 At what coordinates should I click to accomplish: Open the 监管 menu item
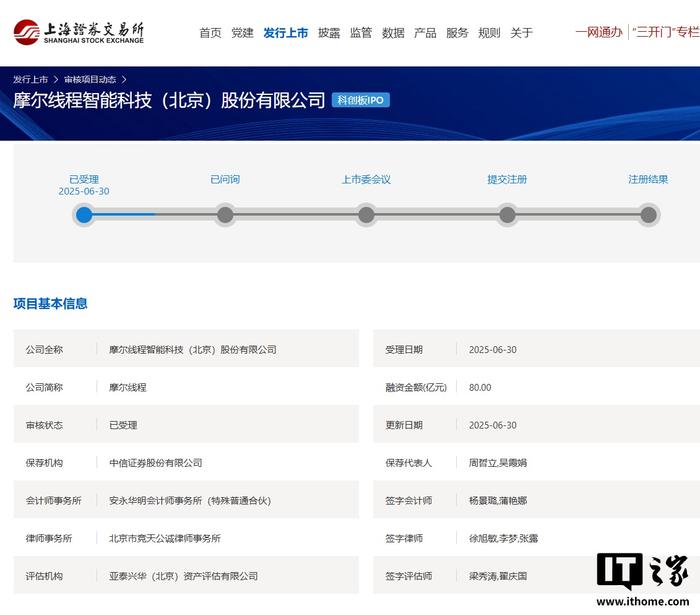coord(361,33)
